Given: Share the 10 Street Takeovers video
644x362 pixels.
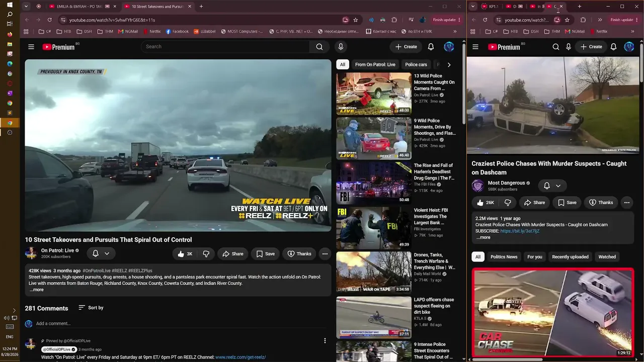Looking at the screenshot, I should tap(232, 254).
